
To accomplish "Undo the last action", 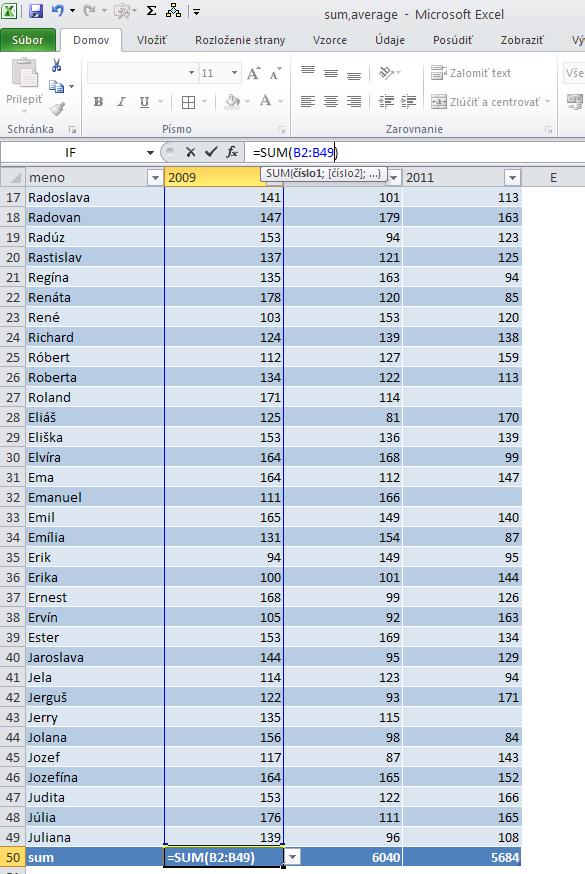I will [x=57, y=11].
